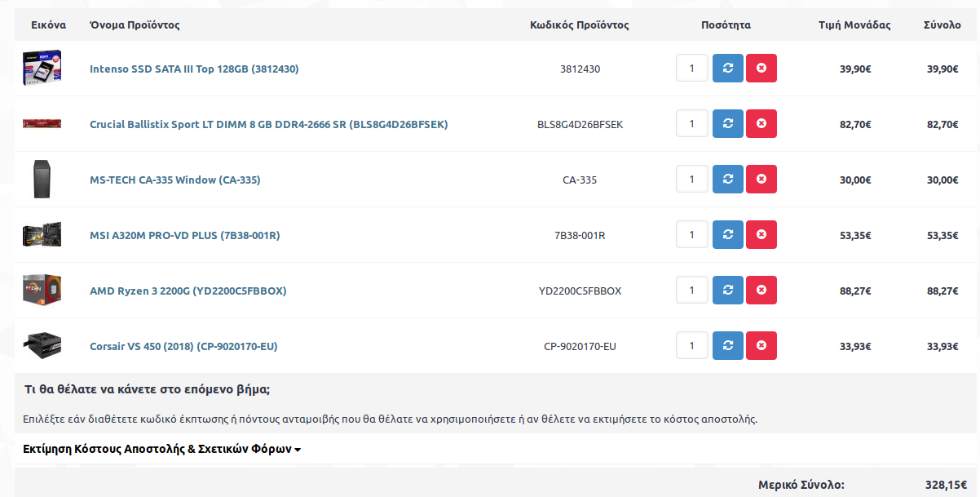The image size is (980, 497).
Task: Click product code YD2200C5FBBOX
Action: (580, 291)
